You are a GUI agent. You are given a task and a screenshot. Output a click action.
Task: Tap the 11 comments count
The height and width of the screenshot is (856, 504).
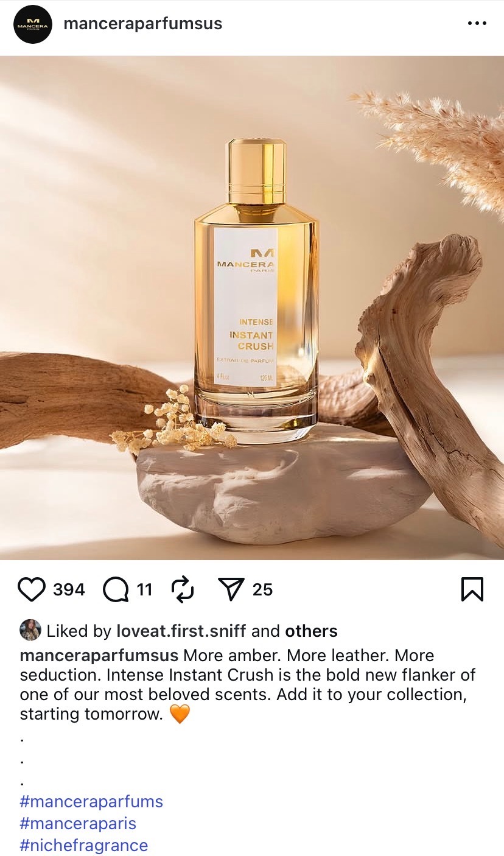[x=144, y=590]
